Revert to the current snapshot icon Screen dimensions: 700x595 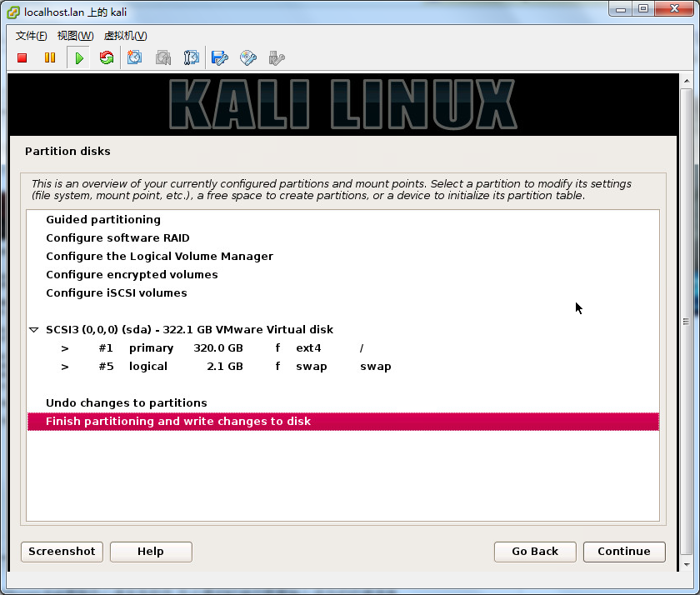click(163, 58)
